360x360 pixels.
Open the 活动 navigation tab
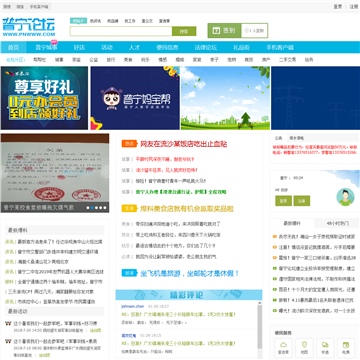107,47
